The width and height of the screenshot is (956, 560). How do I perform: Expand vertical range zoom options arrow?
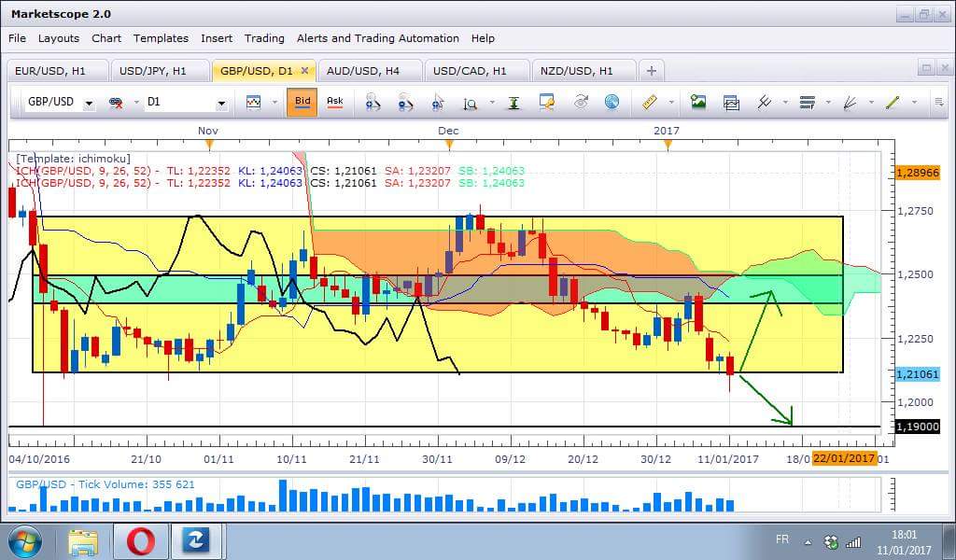491,103
